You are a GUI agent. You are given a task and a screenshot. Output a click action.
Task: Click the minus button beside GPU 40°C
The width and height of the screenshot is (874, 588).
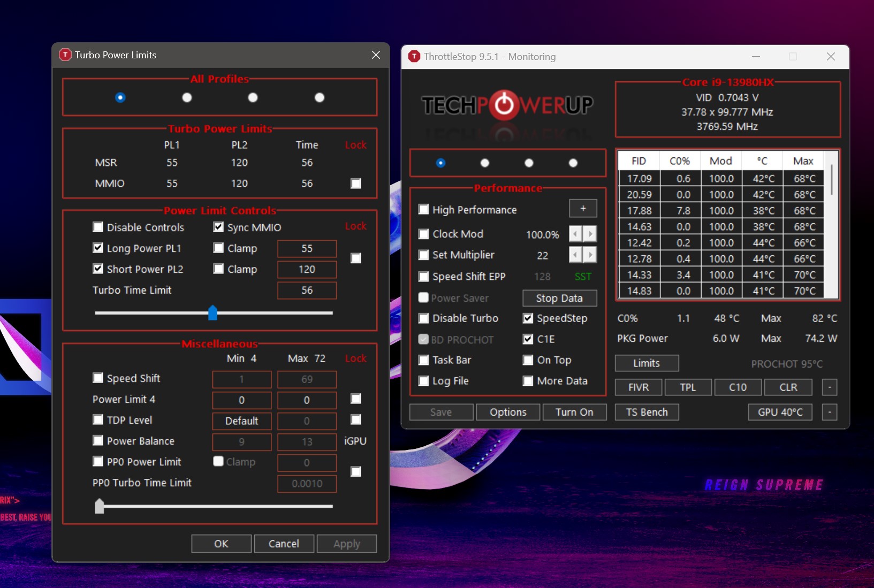(830, 412)
